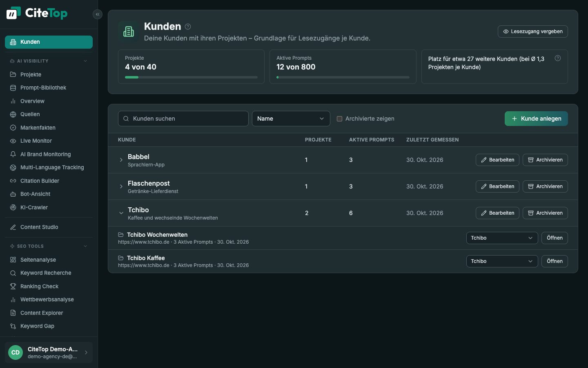
Task: Open Quellen in the sidebar
Action: click(49, 114)
